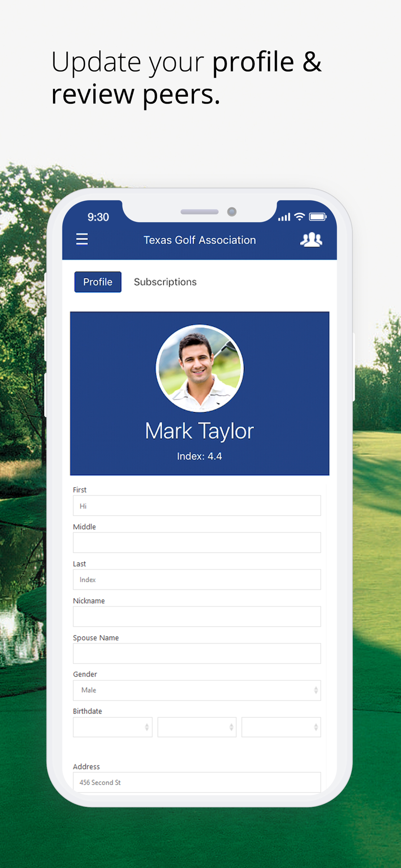
Task: Tap the cellular signal bars icon
Action: [284, 217]
